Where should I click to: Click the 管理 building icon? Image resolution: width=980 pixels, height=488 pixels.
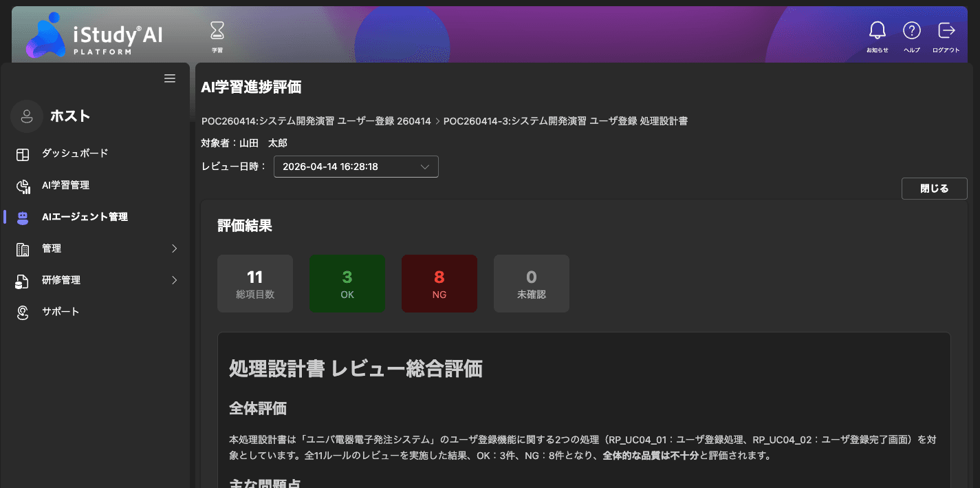[x=23, y=249]
